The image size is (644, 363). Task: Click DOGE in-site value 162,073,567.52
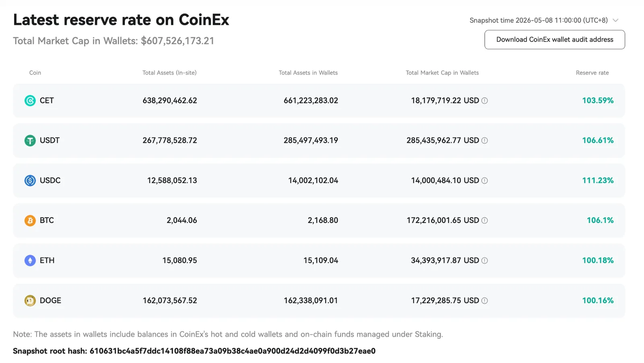click(170, 301)
